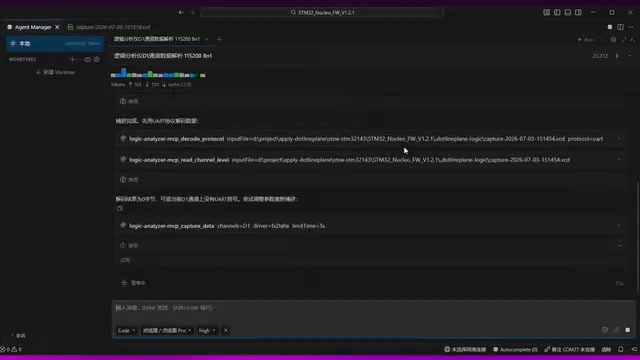
Task: Open the customize layout icon
Action: click(546, 13)
